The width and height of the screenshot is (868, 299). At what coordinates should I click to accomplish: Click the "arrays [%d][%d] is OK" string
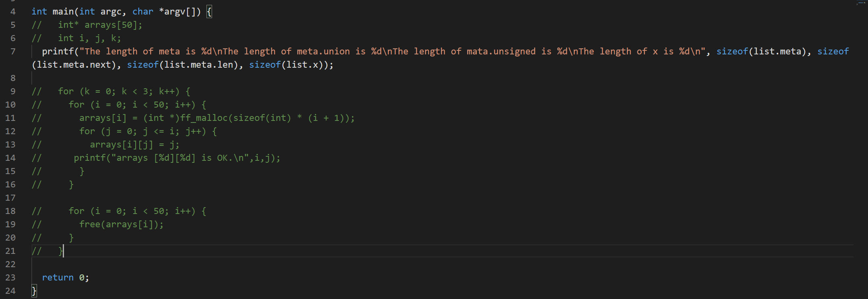click(x=177, y=158)
